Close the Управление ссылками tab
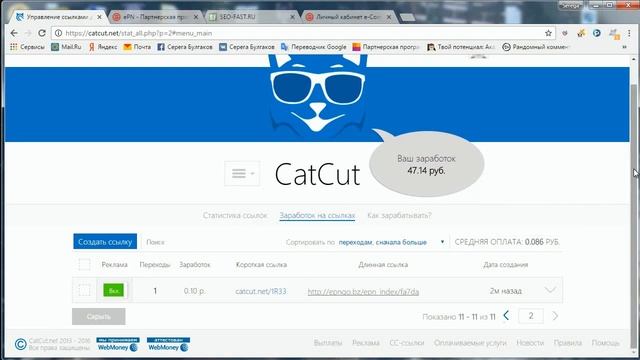640x360 pixels. [x=99, y=17]
